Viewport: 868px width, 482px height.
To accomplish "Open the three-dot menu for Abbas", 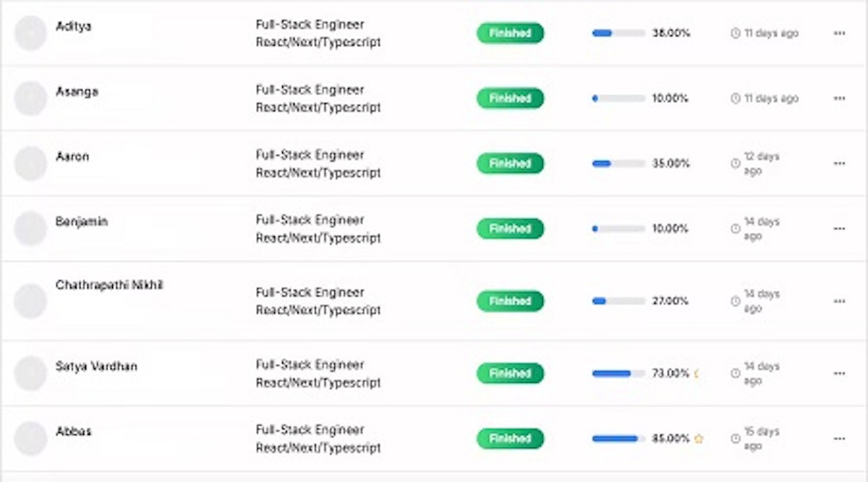I will coord(839,439).
